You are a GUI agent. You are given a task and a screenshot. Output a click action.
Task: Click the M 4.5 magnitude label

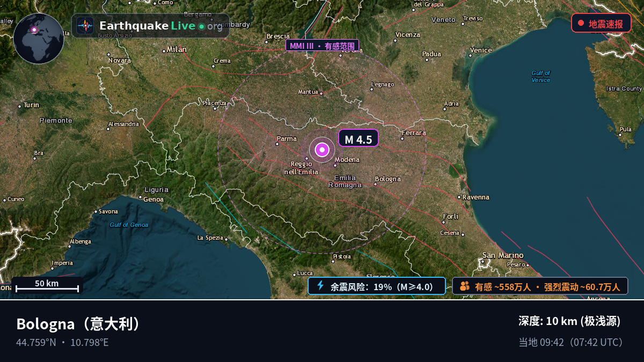pos(358,138)
